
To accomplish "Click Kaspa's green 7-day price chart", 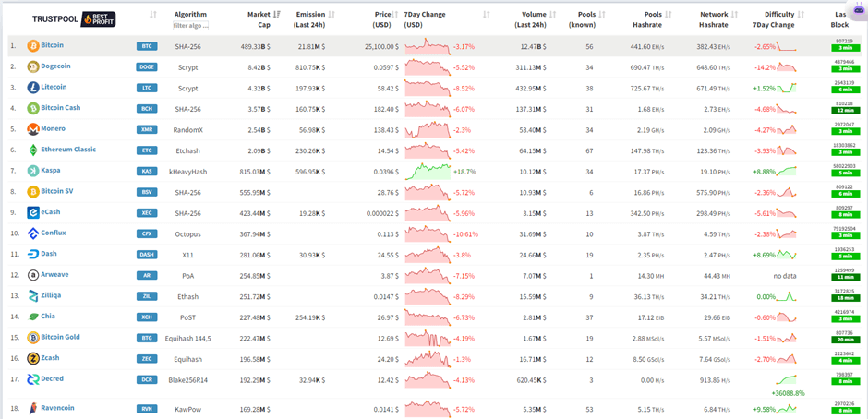I will pos(428,172).
